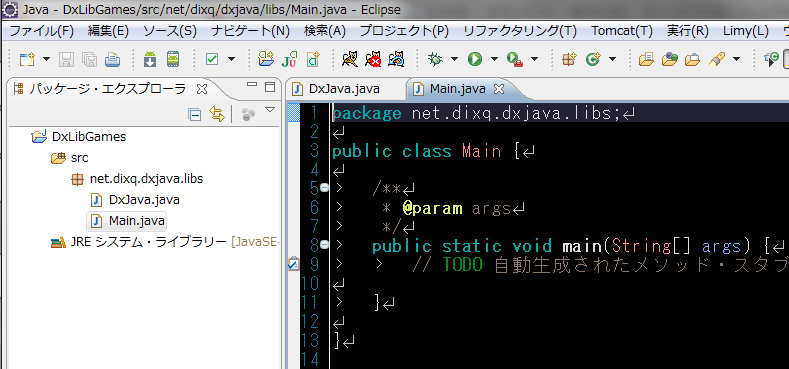Open the External Tools dropdown arrow
789x369 pixels.
click(x=534, y=59)
